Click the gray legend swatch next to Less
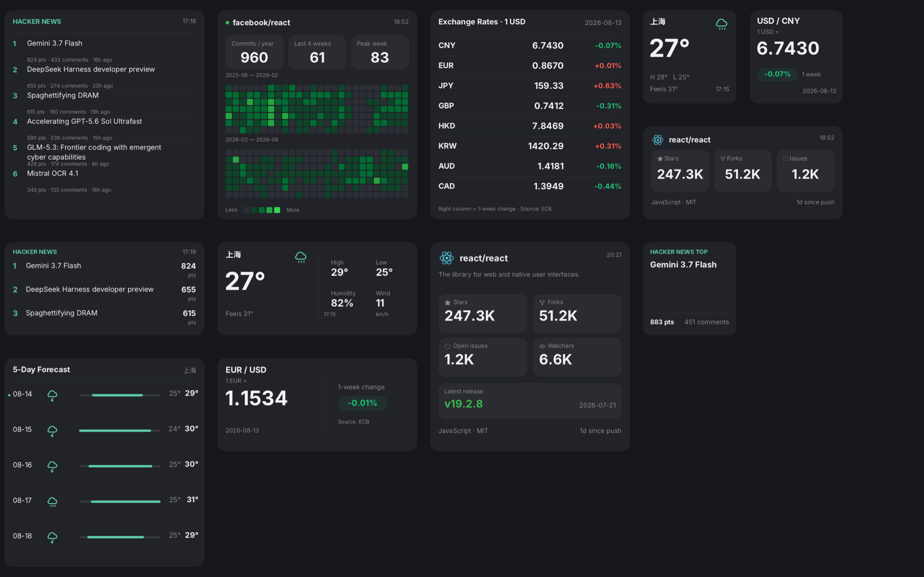 pyautogui.click(x=247, y=210)
